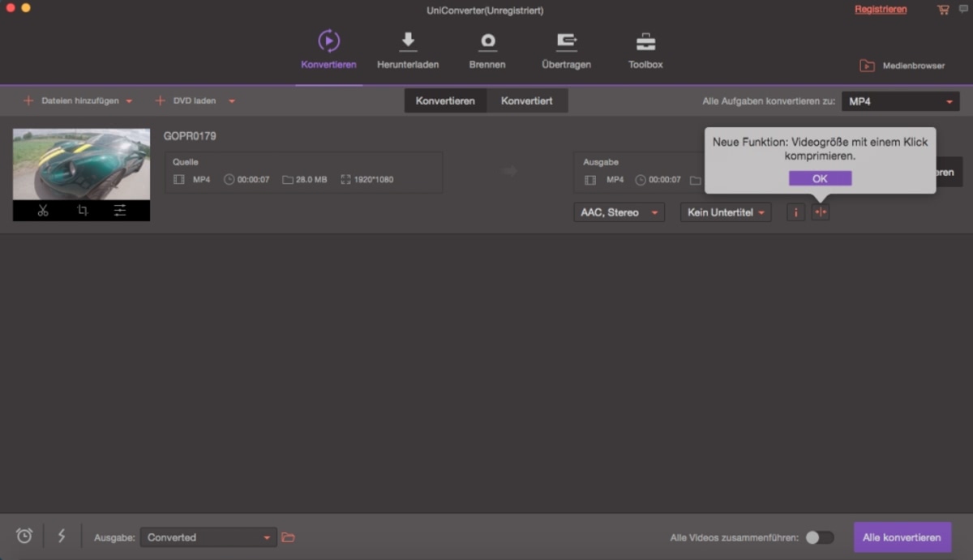Switch to the Konvertiert tab

tap(526, 100)
